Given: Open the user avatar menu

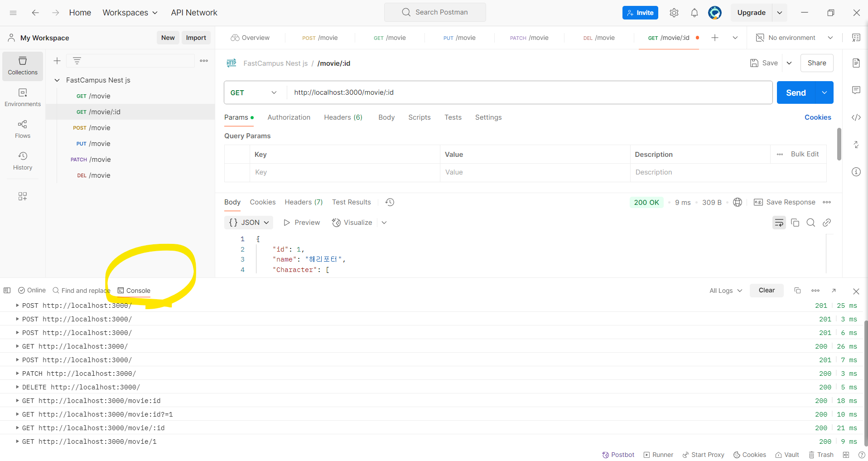Looking at the screenshot, I should (x=715, y=13).
